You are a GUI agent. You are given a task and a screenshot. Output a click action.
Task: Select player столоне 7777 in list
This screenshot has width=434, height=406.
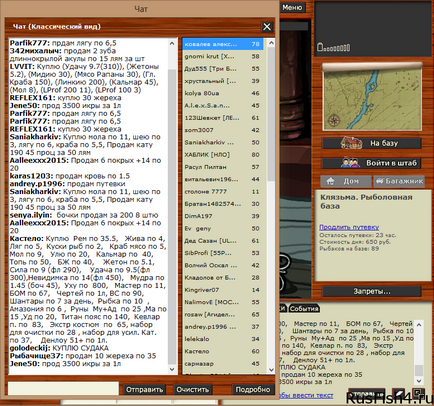coord(223,192)
